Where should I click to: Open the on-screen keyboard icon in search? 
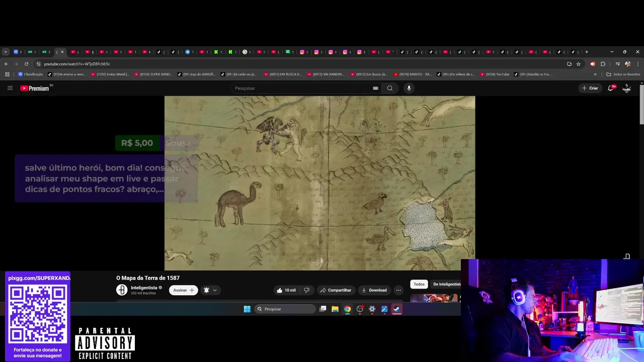pos(375,88)
